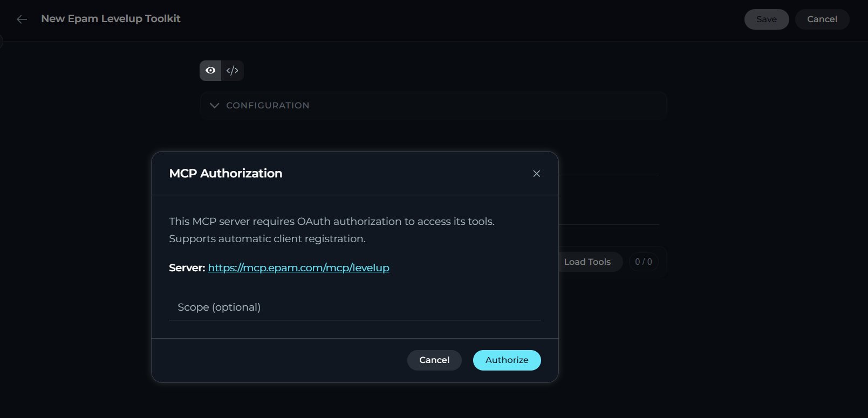
Task: Click the Load Tools button
Action: point(587,262)
